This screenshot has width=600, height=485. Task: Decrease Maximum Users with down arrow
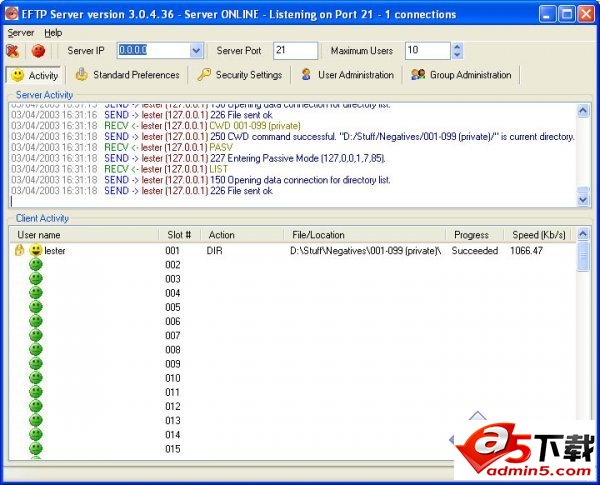tap(457, 54)
